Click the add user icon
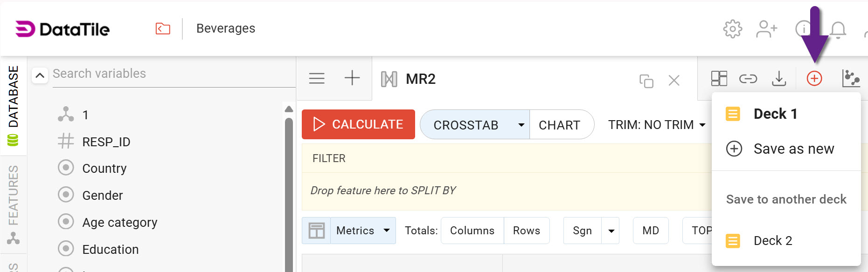 pyautogui.click(x=766, y=29)
